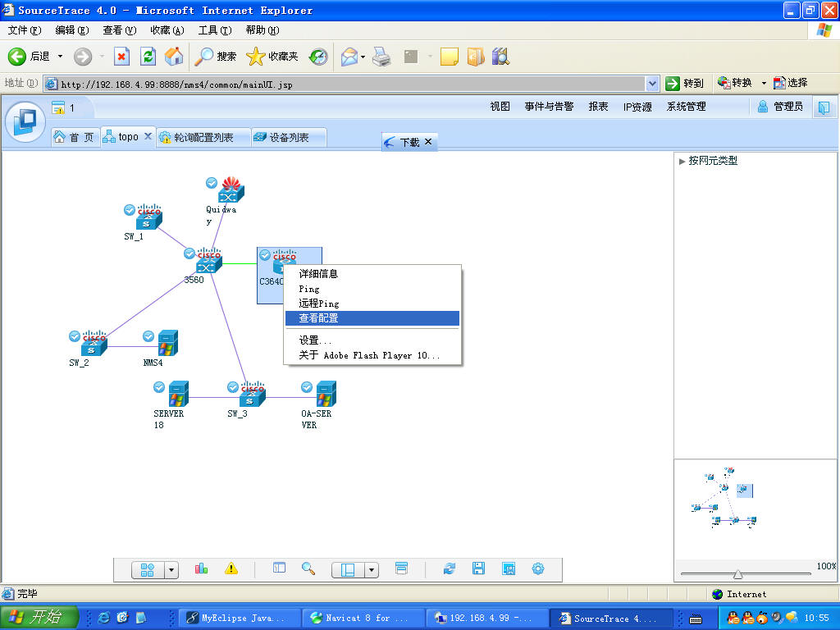Select the SW_1 Cisco switch icon
Screen dimensions: 840x630
(x=149, y=217)
